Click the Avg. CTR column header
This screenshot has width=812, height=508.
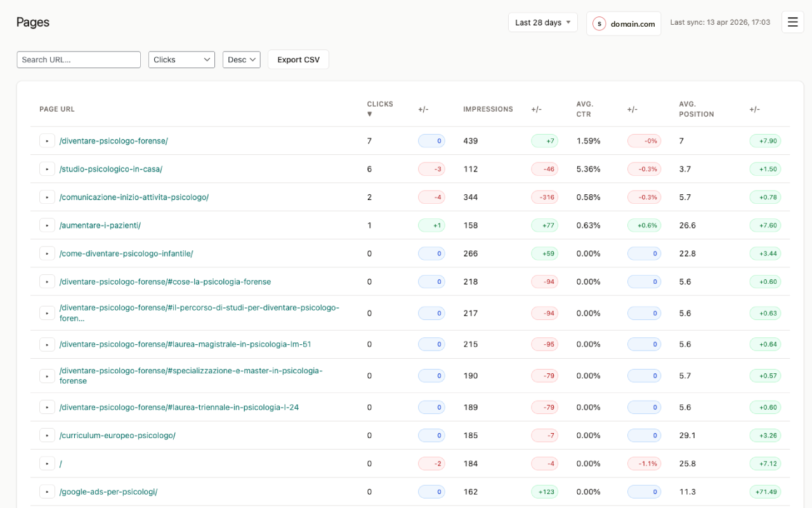click(x=584, y=109)
